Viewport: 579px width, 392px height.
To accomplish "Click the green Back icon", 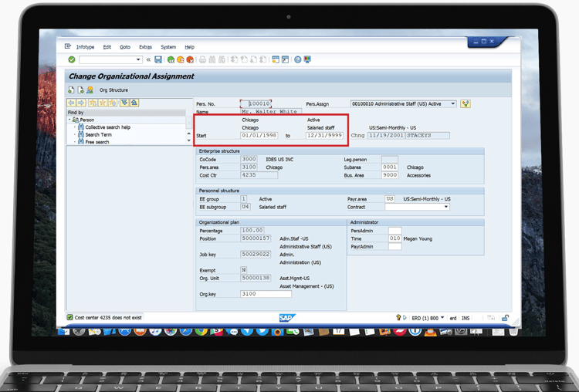I will [x=171, y=59].
